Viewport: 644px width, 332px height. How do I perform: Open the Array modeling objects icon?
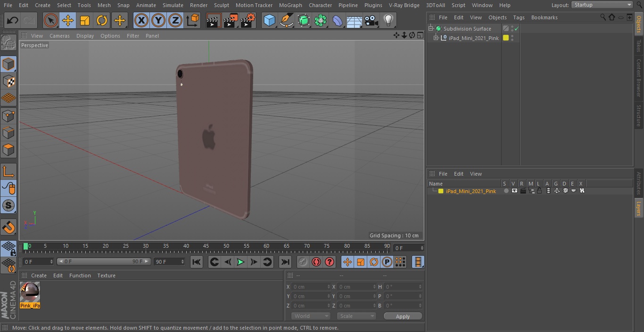pyautogui.click(x=321, y=20)
